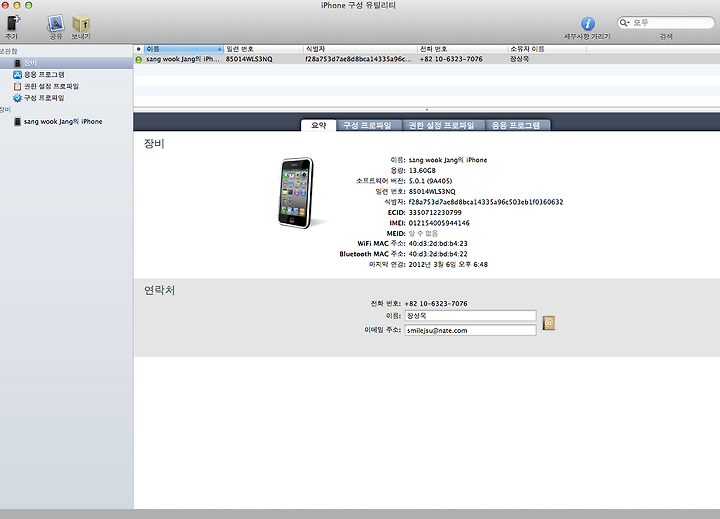Click the capacity value 13.60GB
Image resolution: width=720 pixels, height=519 pixels.
(422, 170)
